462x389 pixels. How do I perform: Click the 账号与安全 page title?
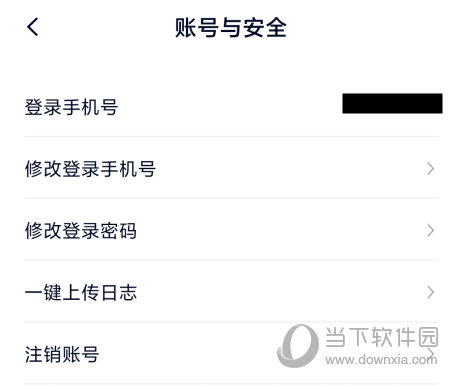pos(231,27)
